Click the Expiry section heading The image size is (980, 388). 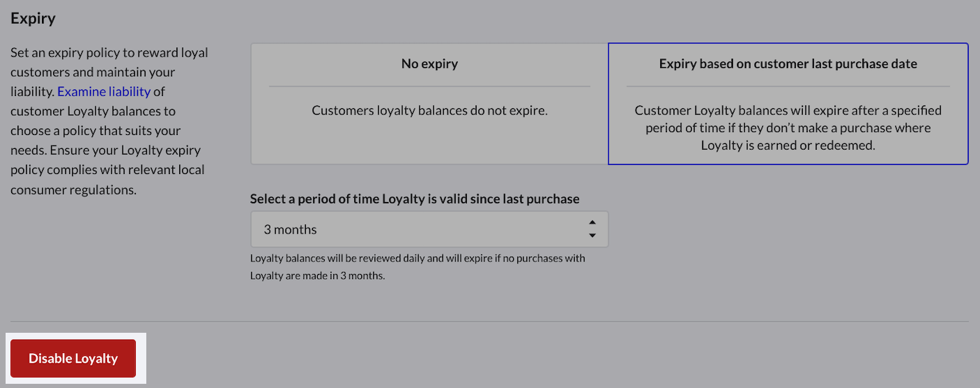point(33,18)
